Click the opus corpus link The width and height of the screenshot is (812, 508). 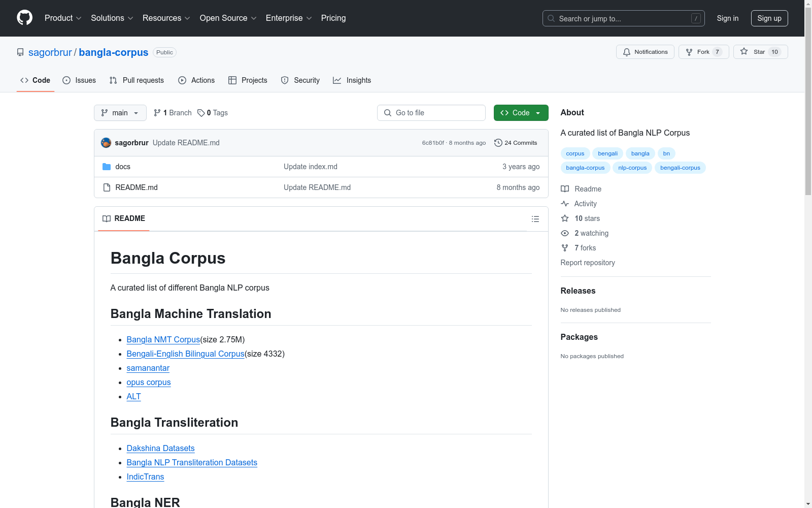pyautogui.click(x=149, y=382)
